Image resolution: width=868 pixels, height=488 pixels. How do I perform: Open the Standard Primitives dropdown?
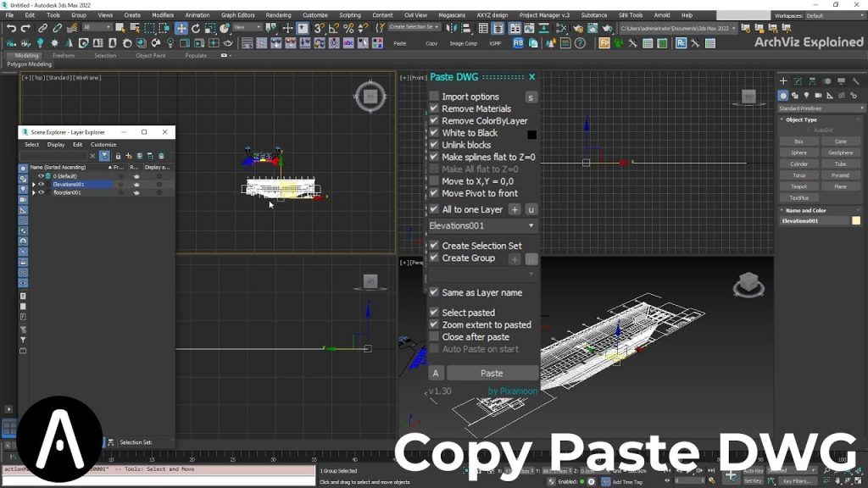pos(821,108)
